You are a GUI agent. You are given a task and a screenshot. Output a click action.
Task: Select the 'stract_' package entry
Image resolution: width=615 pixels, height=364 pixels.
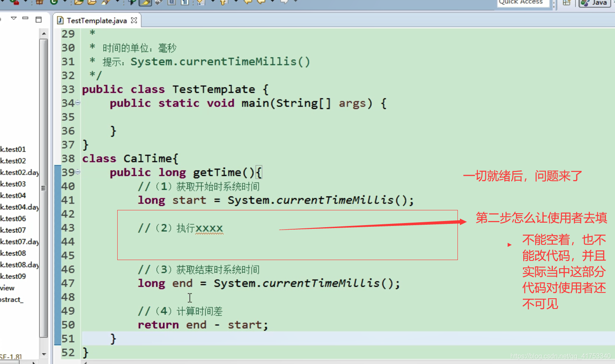coord(12,299)
